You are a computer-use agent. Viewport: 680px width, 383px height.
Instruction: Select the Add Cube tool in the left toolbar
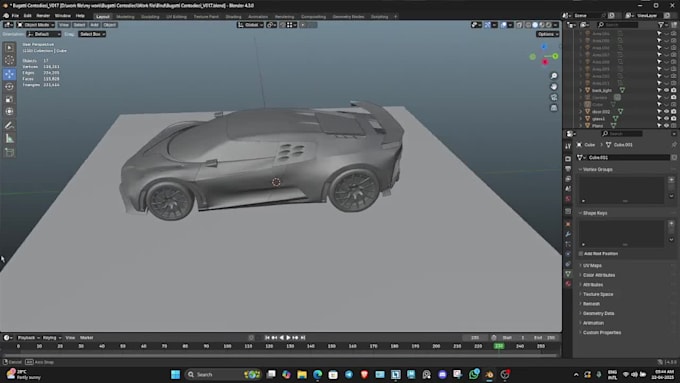(x=9, y=152)
